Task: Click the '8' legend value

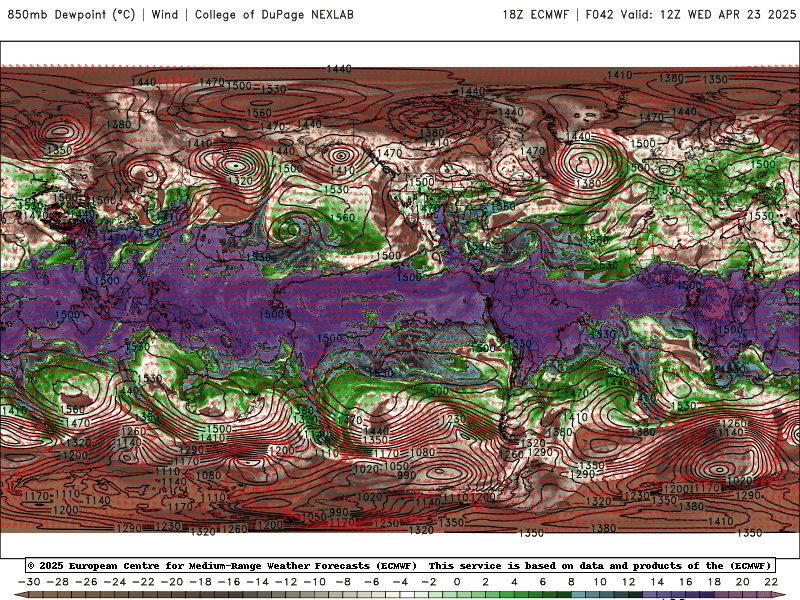Action: 571,582
